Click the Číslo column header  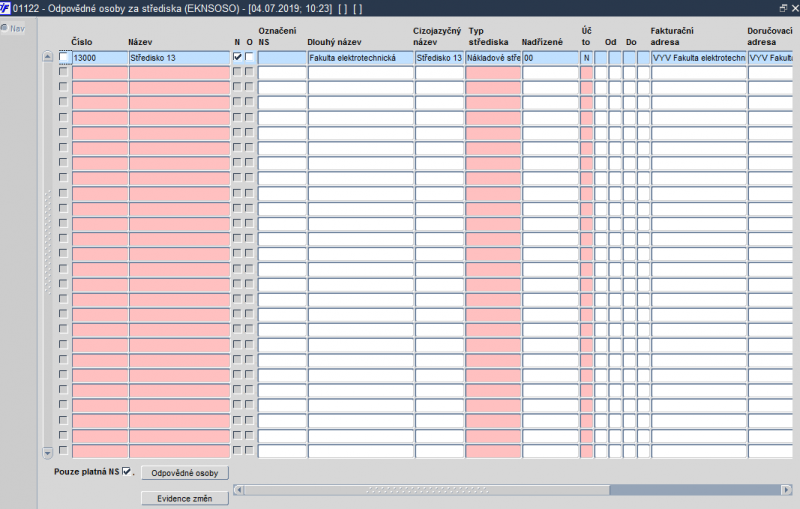(x=82, y=42)
